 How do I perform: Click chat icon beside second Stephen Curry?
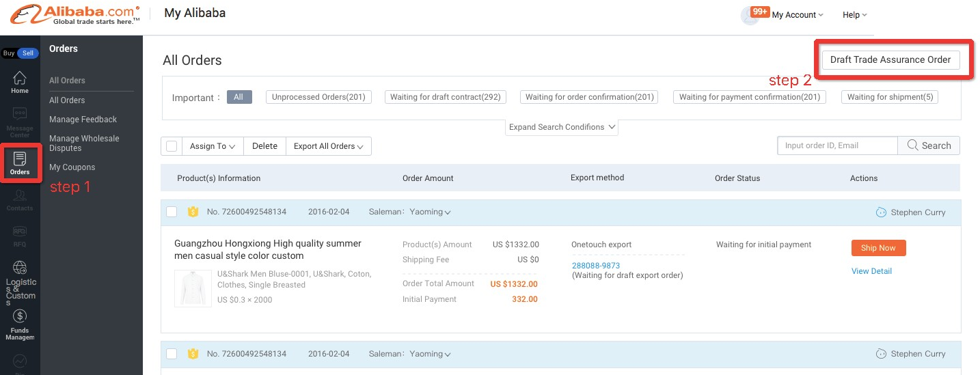(881, 354)
